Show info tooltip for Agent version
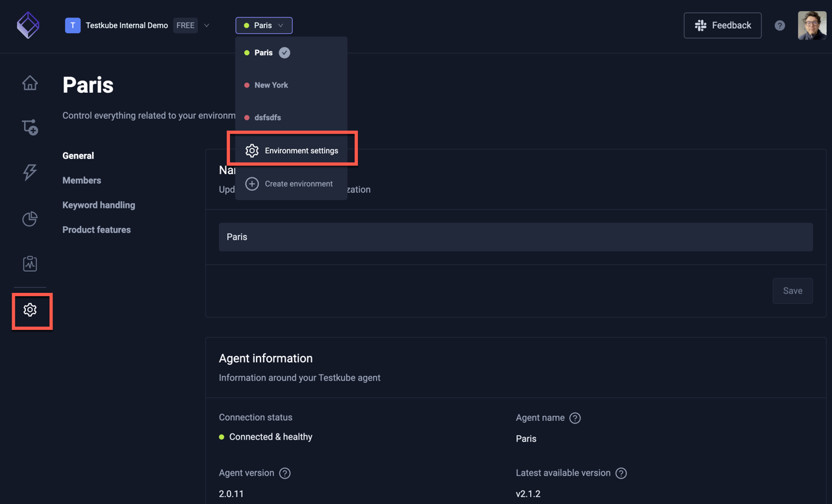 pos(284,473)
